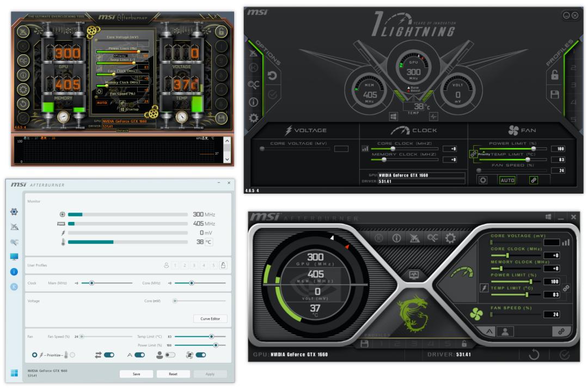This screenshot has height=390, width=588.
Task: Click the Core Clock slider in the Lightning skin
Action: pyautogui.click(x=394, y=149)
